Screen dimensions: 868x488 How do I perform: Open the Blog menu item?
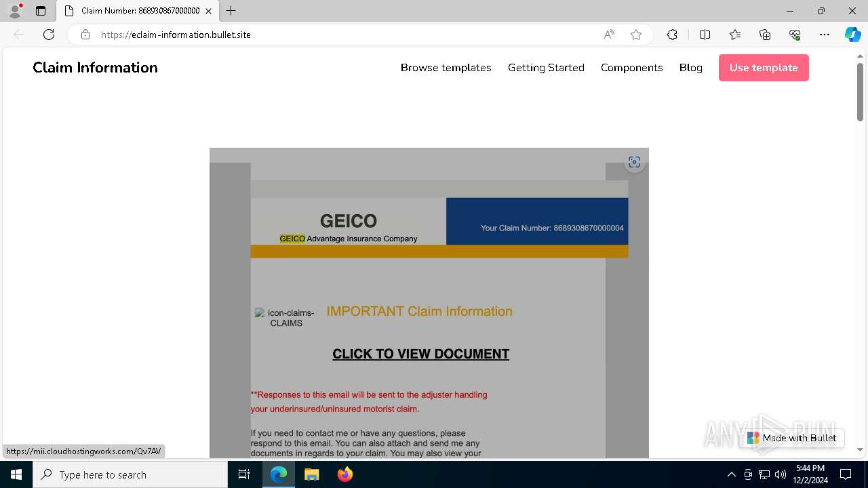point(690,68)
